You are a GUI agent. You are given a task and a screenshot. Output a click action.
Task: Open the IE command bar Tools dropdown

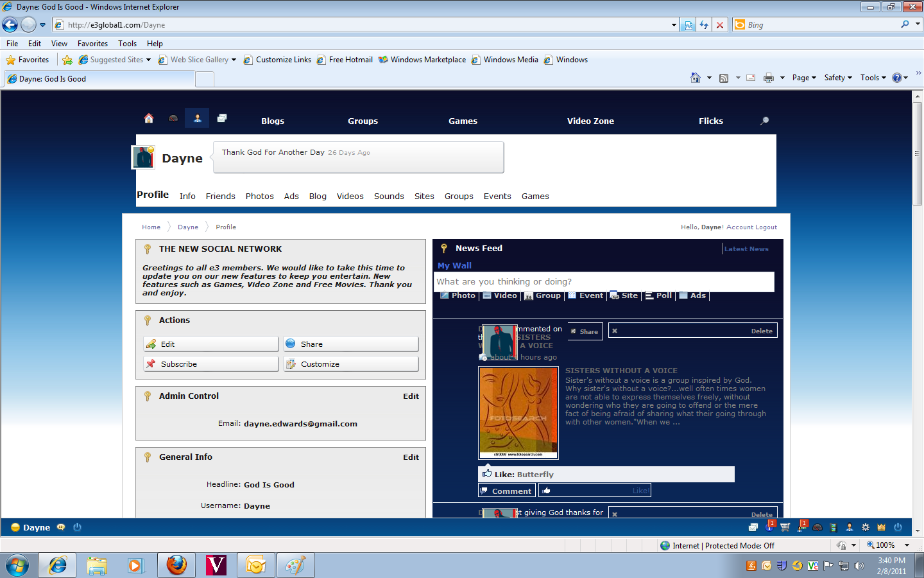[x=873, y=78]
